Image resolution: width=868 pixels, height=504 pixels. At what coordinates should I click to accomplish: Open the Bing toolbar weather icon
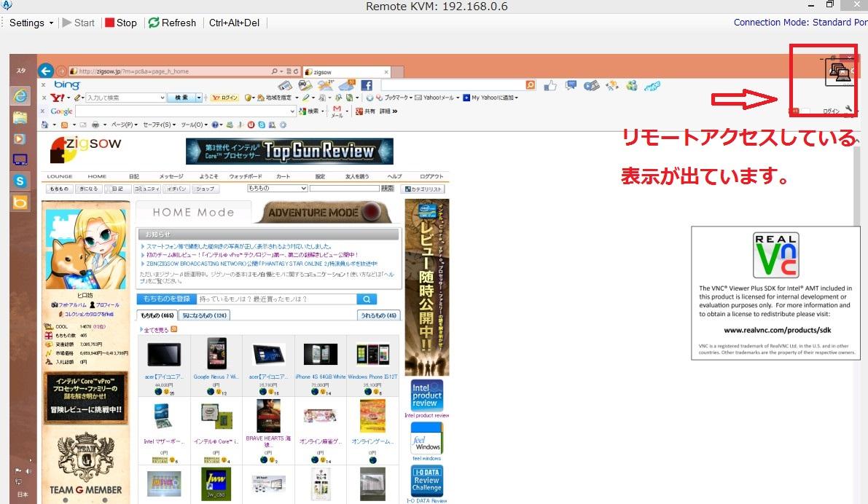326,85
